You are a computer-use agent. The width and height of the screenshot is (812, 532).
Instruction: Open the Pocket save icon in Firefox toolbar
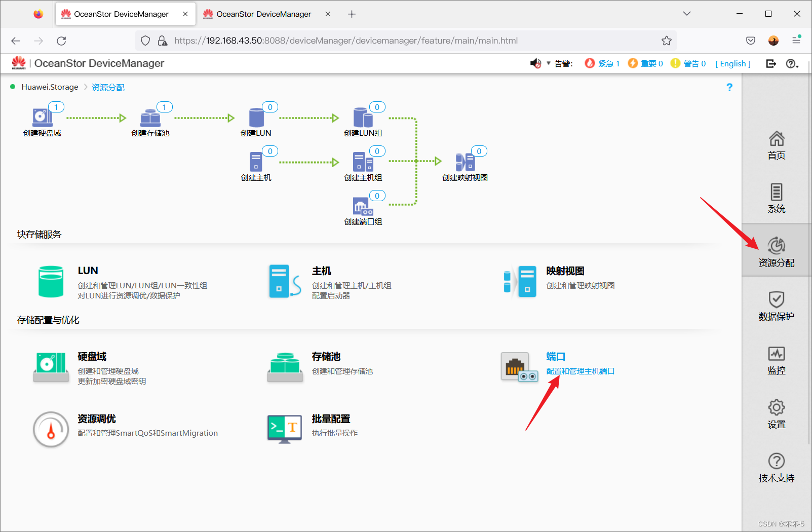[x=751, y=41]
